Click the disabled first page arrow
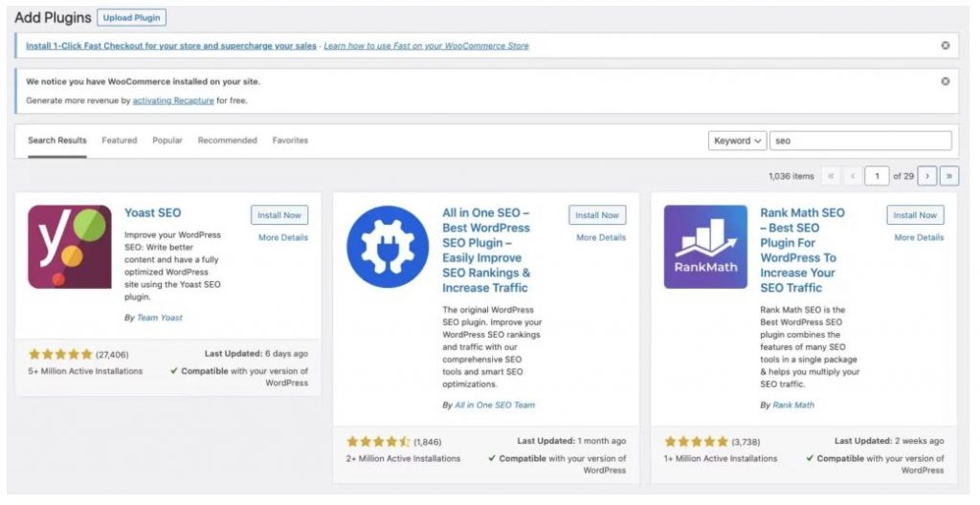The height and width of the screenshot is (505, 980). click(x=831, y=176)
